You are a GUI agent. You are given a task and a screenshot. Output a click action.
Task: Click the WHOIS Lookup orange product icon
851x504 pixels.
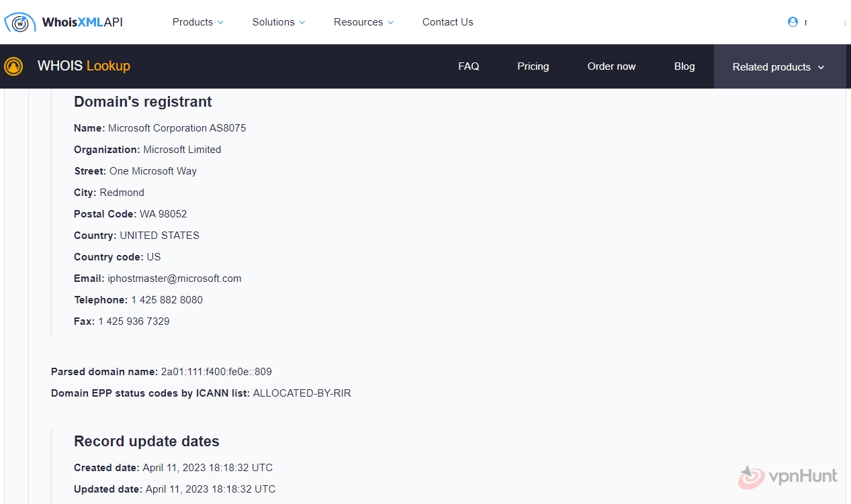tap(13, 66)
